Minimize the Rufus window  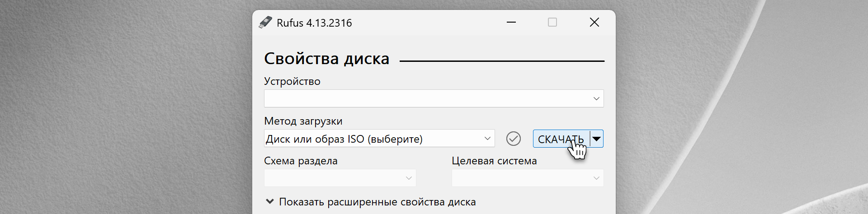pyautogui.click(x=511, y=23)
